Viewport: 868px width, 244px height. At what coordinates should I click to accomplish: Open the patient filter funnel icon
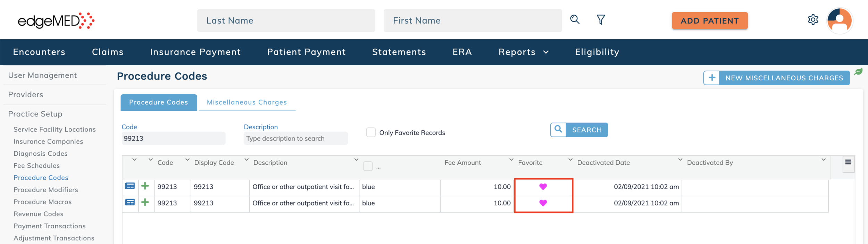click(x=601, y=19)
